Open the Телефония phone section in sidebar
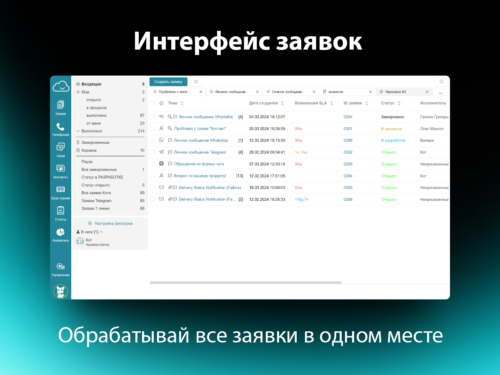The width and height of the screenshot is (500, 375). click(60, 129)
